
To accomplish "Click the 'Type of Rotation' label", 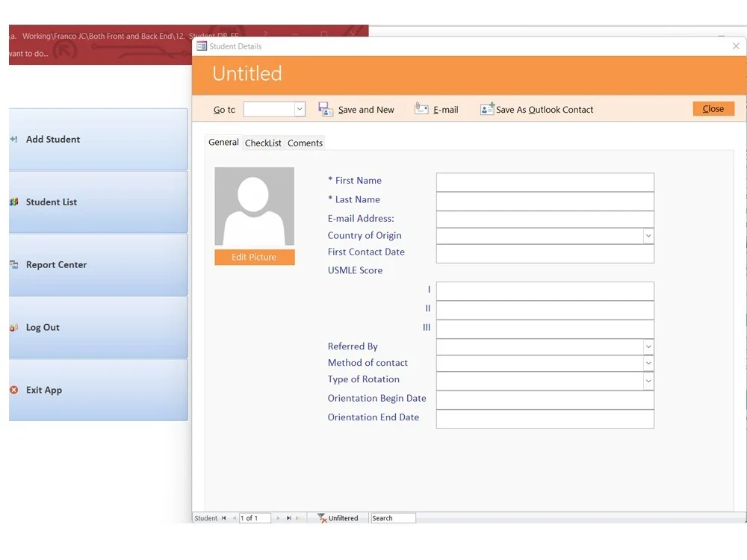I will [364, 379].
